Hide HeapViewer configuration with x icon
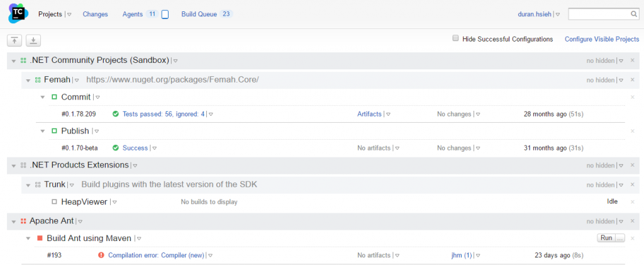Screen dimensions: 644x265 click(x=633, y=201)
